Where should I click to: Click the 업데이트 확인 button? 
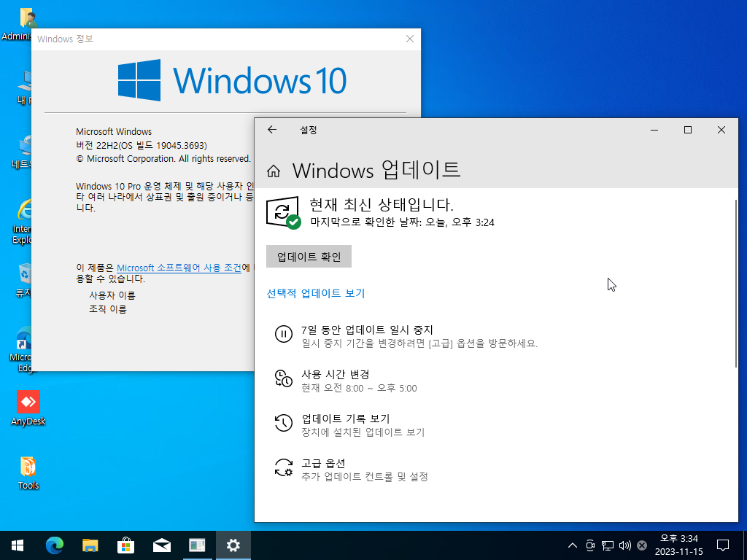pos(309,257)
